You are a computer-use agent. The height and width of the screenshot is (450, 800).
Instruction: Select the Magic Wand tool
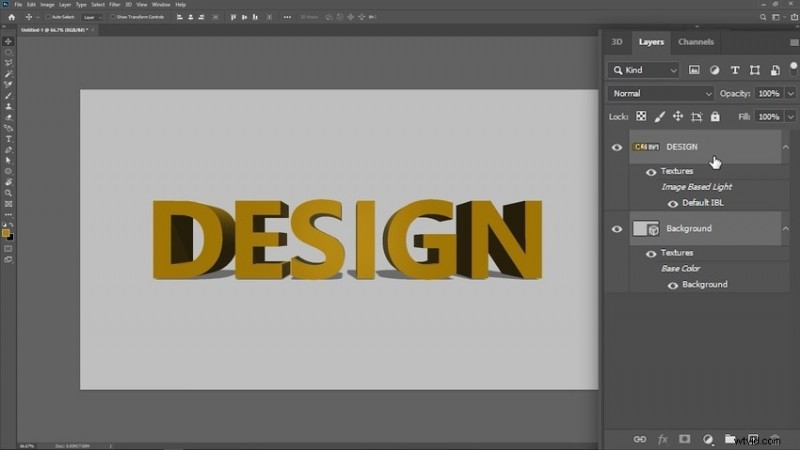click(8, 74)
